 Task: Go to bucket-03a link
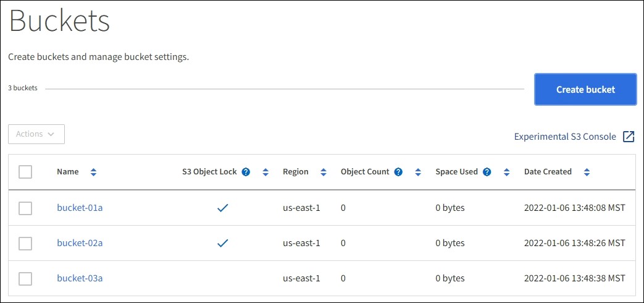(80, 278)
